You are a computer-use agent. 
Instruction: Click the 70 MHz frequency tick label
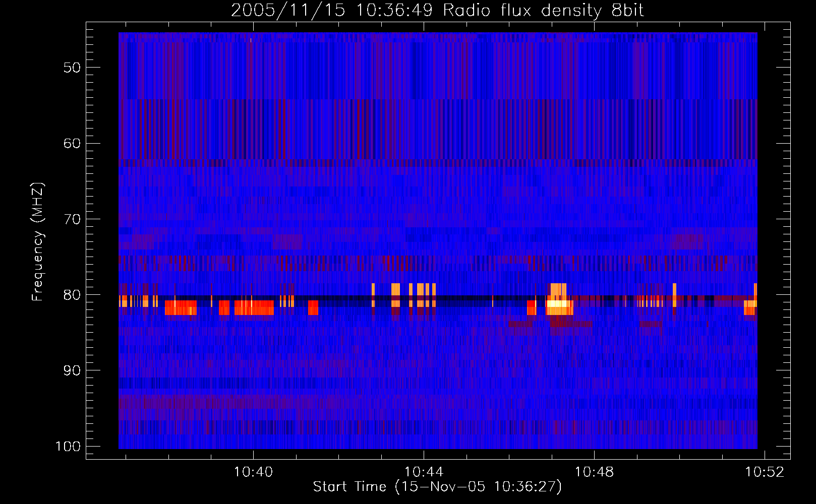point(72,219)
